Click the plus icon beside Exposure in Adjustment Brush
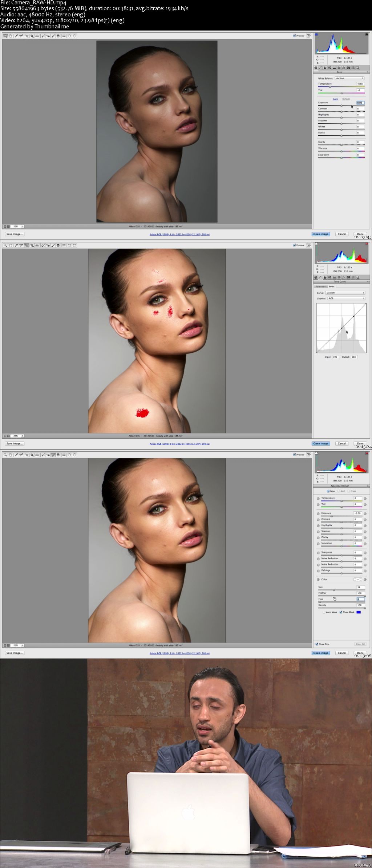The height and width of the screenshot is (868, 372). [365, 514]
